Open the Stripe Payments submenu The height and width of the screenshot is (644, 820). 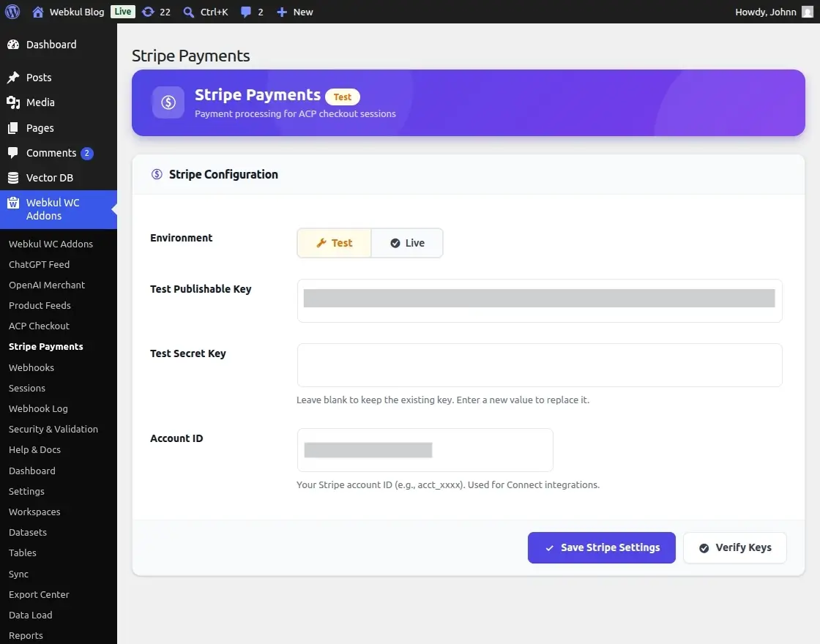46,347
